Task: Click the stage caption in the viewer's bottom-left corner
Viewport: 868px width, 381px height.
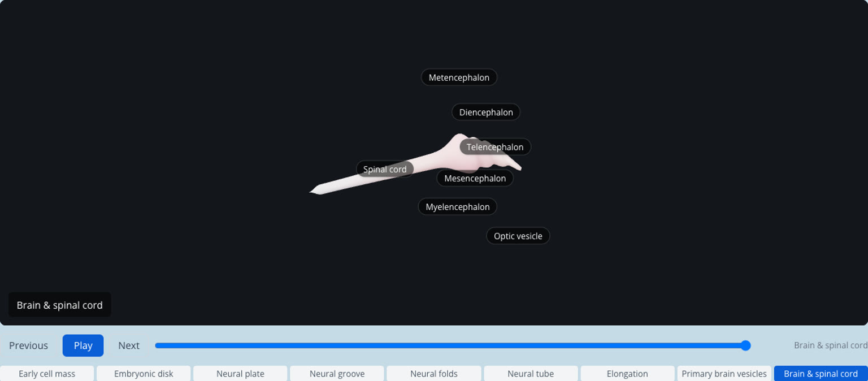Action: click(59, 305)
